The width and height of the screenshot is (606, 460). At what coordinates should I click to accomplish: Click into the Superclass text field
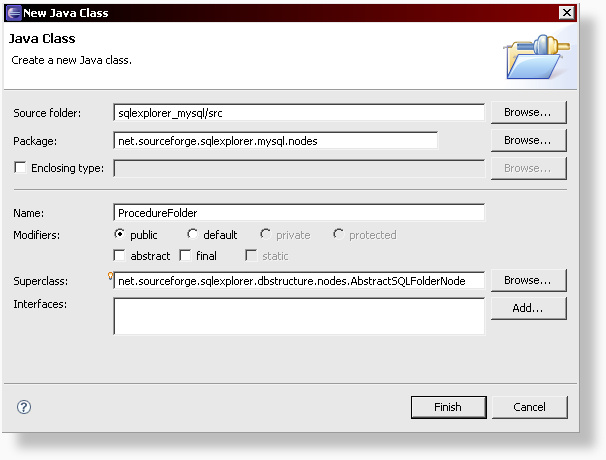(x=299, y=281)
